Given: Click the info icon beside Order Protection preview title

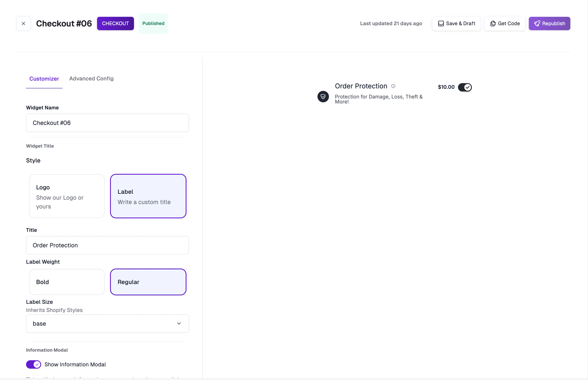Looking at the screenshot, I should coord(393,86).
